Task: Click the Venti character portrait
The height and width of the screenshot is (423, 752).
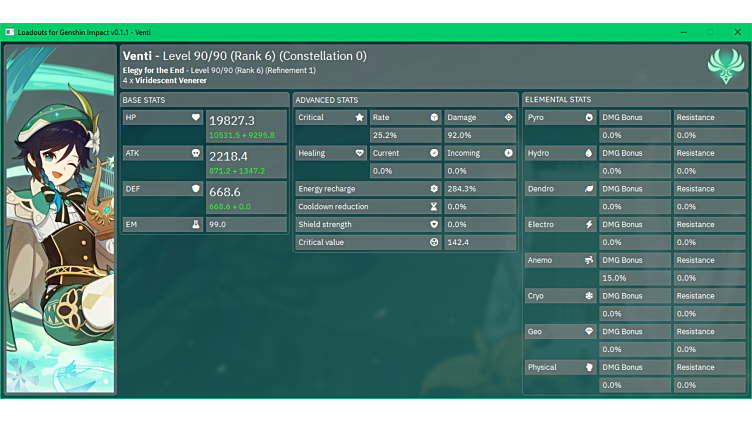Action: 60,220
